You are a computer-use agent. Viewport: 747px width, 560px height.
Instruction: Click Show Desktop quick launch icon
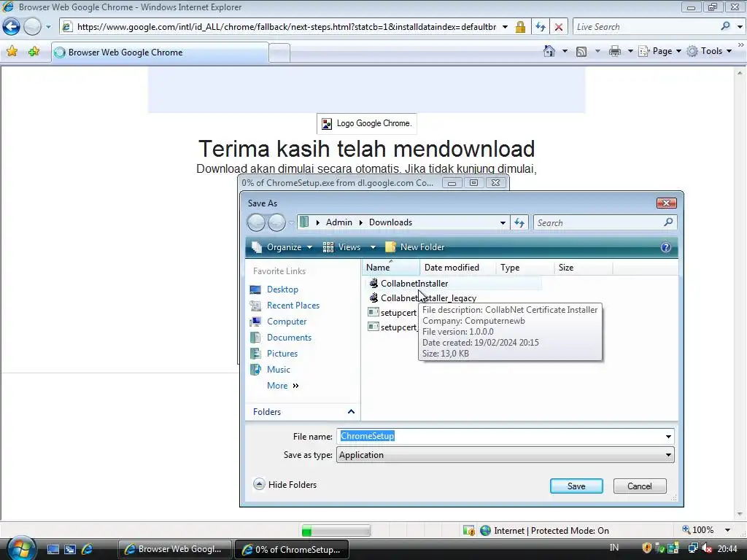pyautogui.click(x=53, y=549)
